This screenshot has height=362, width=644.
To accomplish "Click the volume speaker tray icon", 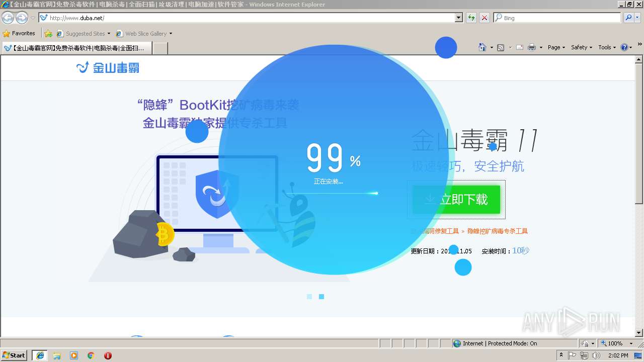I will (x=596, y=355).
